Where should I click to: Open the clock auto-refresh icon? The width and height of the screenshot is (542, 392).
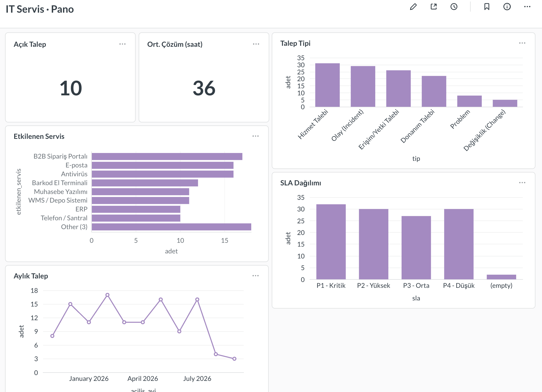(454, 7)
